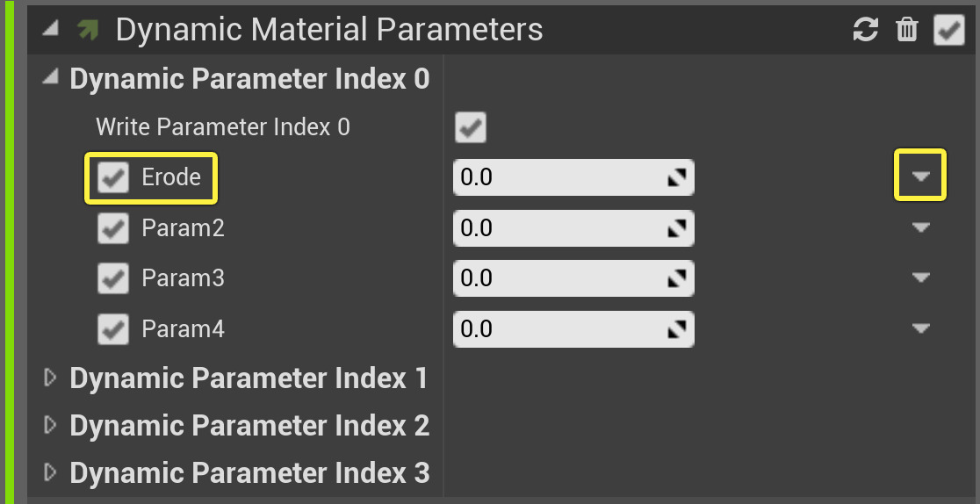The width and height of the screenshot is (980, 504).
Task: Open the Erode row dropdown arrow
Action: pyautogui.click(x=919, y=176)
